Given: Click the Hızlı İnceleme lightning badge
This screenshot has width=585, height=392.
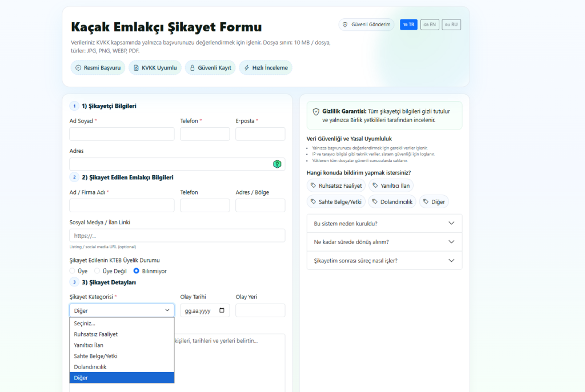Looking at the screenshot, I should (265, 68).
